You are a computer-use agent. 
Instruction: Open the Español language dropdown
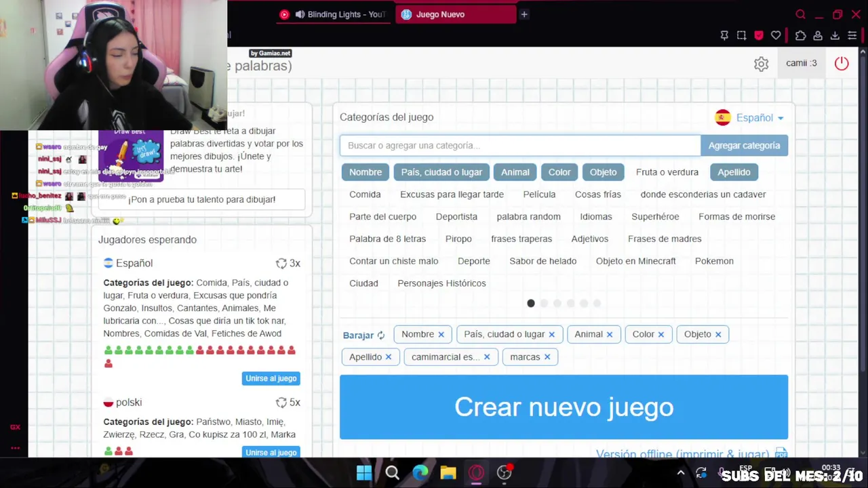click(x=750, y=118)
